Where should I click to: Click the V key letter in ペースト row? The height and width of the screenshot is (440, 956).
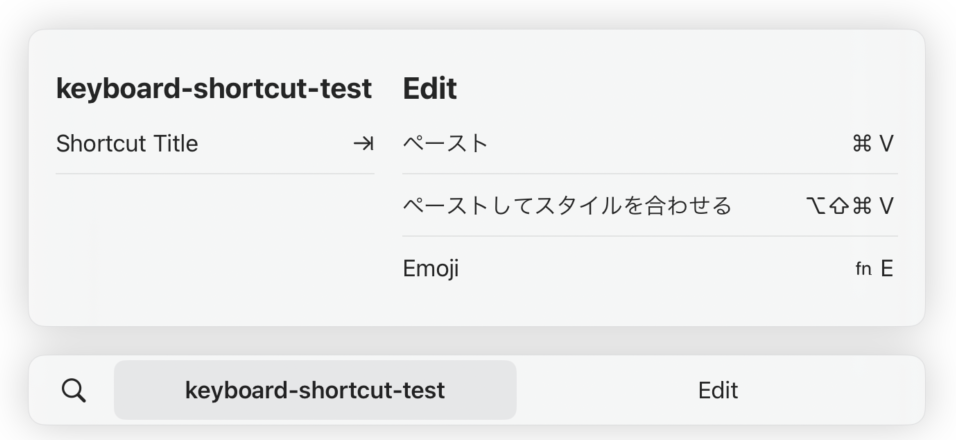[x=886, y=144]
